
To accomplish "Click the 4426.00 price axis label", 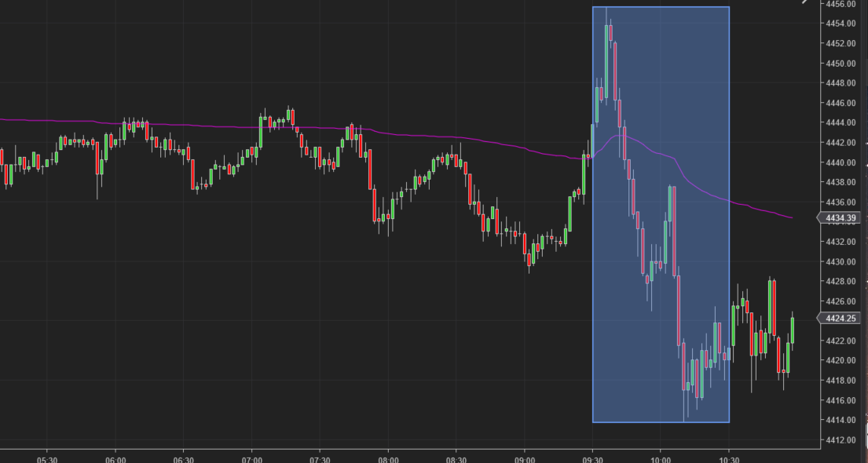I will pyautogui.click(x=841, y=301).
